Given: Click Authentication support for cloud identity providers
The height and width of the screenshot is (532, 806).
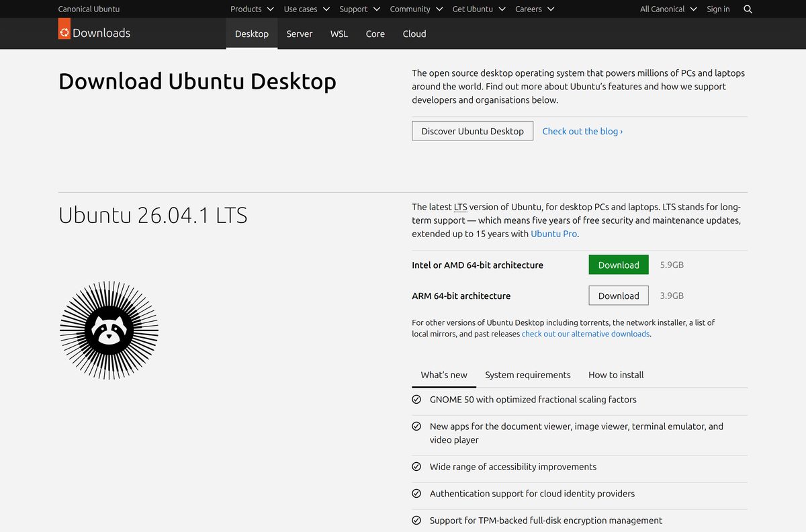Looking at the screenshot, I should coord(532,493).
